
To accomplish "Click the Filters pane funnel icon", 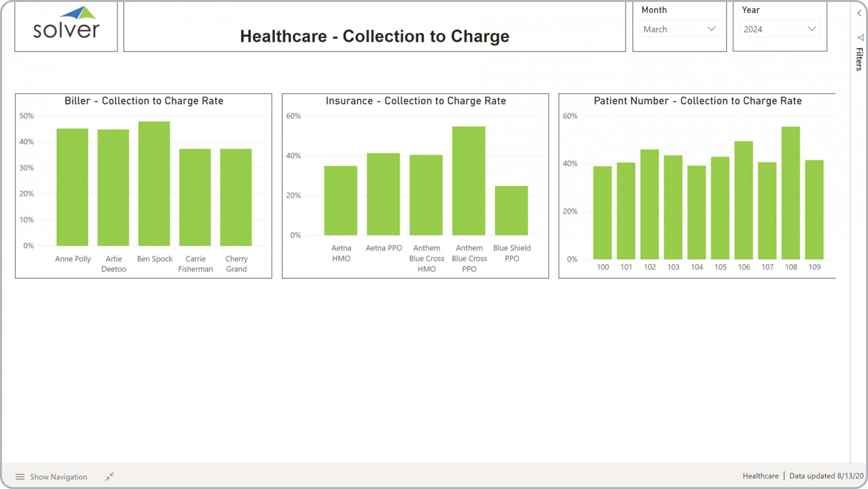I will tap(860, 37).
